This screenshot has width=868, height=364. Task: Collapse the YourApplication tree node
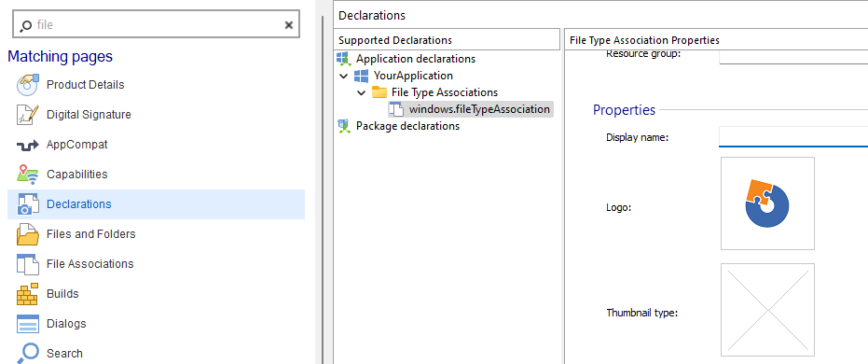[x=344, y=76]
